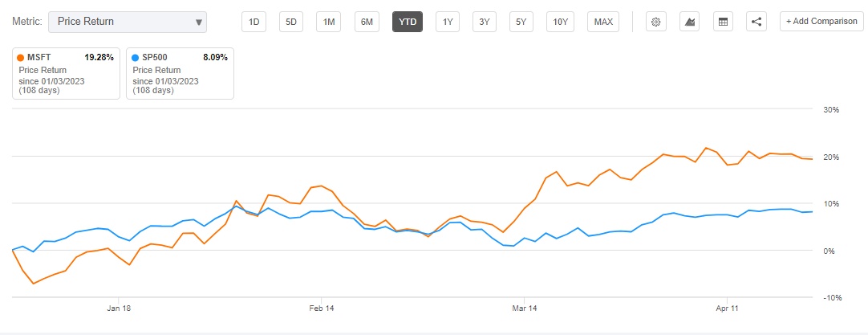Image resolution: width=868 pixels, height=335 pixels.
Task: Switch to the data table view icon
Action: [723, 22]
